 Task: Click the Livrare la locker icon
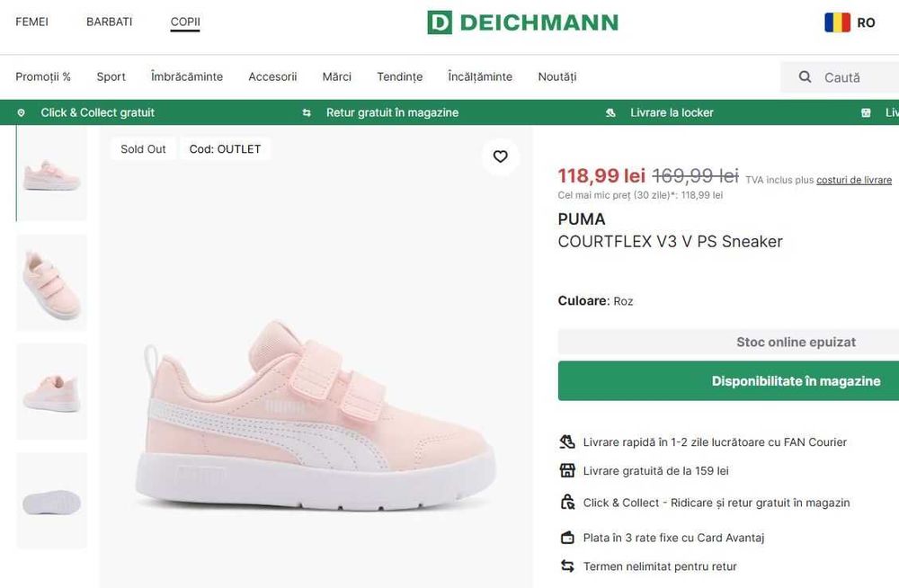[x=611, y=113]
